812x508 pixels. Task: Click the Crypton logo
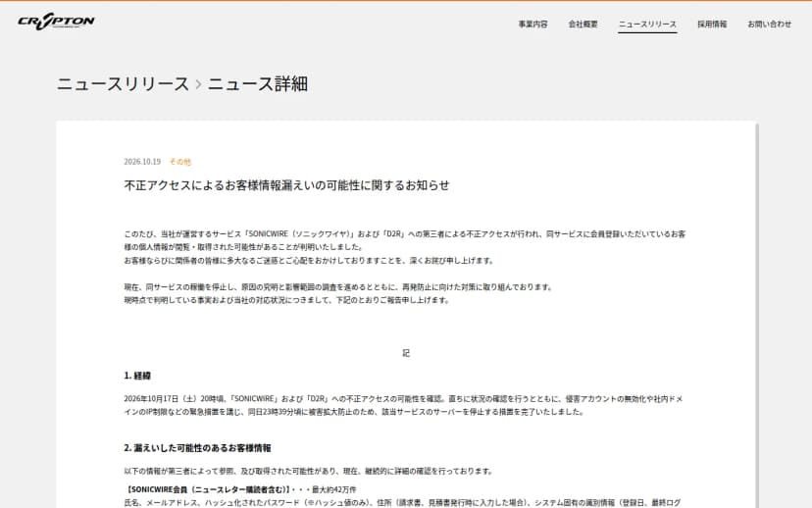56,22
